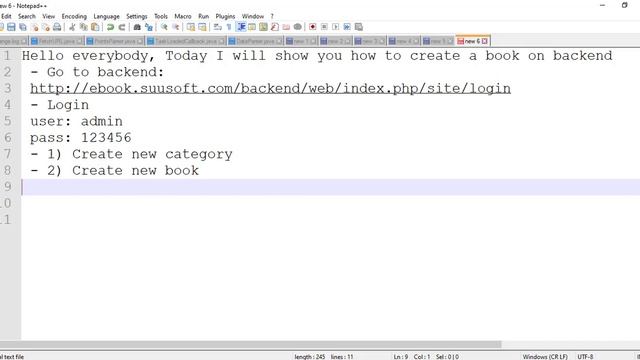This screenshot has width=640, height=360.
Task: Switch to the TaskLoadedCallback.java tab
Action: 186,41
